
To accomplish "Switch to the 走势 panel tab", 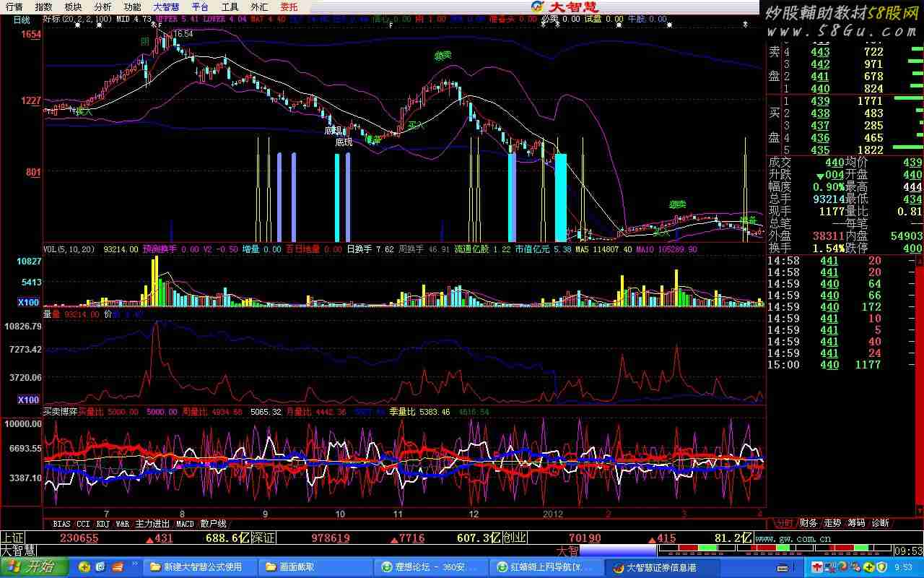I will [832, 523].
